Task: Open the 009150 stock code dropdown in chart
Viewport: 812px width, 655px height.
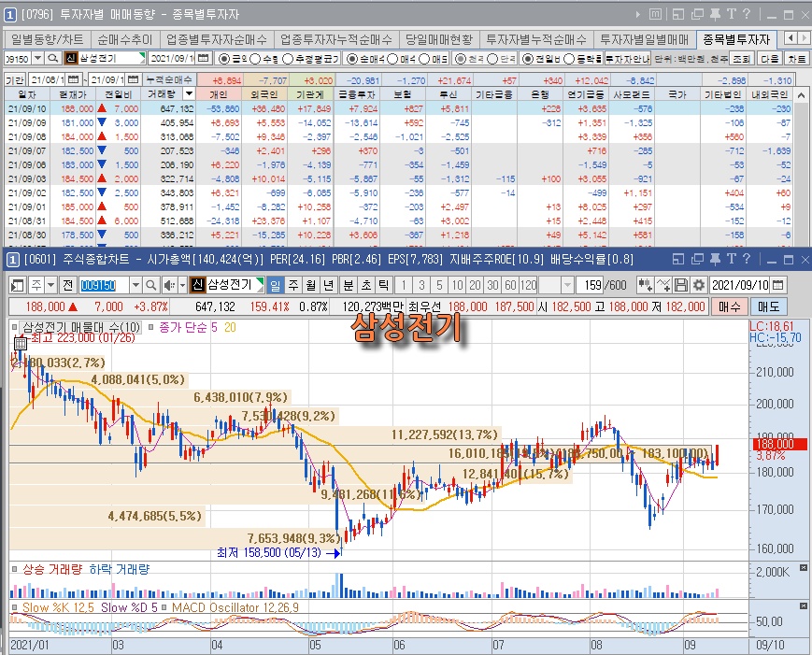Action: click(135, 285)
